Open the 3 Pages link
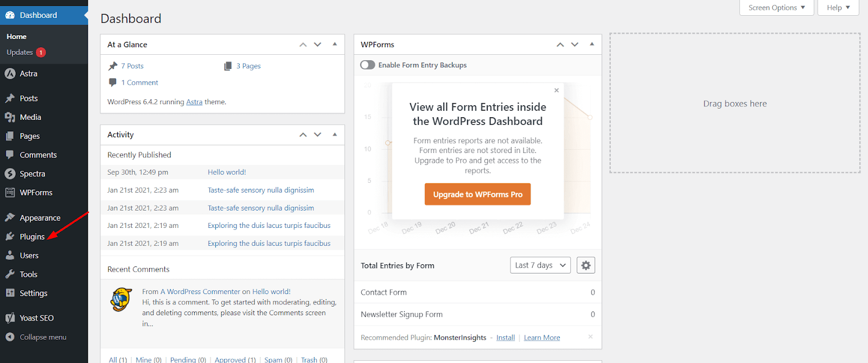This screenshot has width=868, height=363. coord(248,66)
